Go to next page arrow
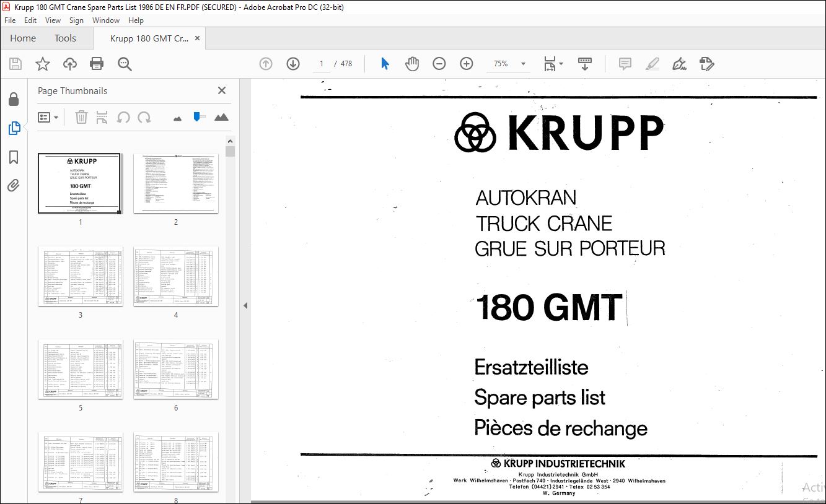This screenshot has height=504, width=826. (x=293, y=64)
